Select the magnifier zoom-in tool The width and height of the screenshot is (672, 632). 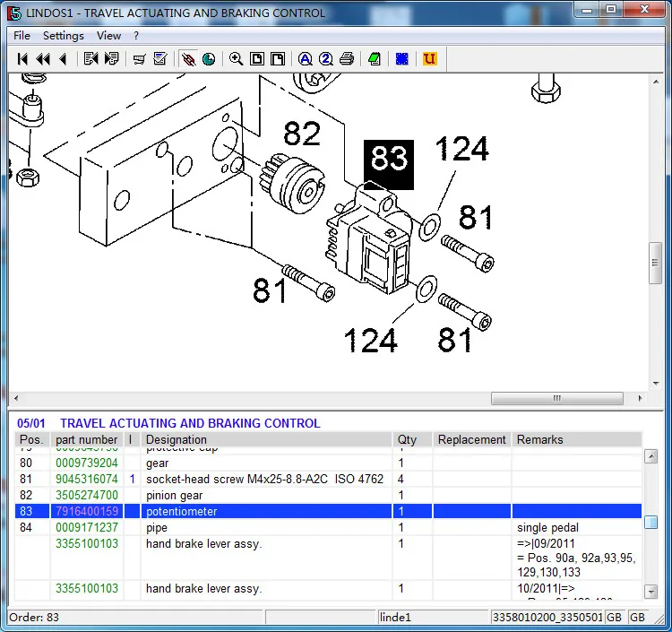pyautogui.click(x=237, y=59)
